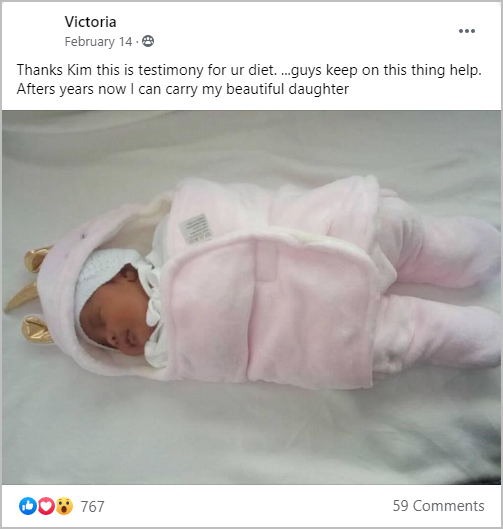The width and height of the screenshot is (503, 529).
Task: Click the post text line starting "Thanks Kim"
Action: pyautogui.click(x=249, y=70)
